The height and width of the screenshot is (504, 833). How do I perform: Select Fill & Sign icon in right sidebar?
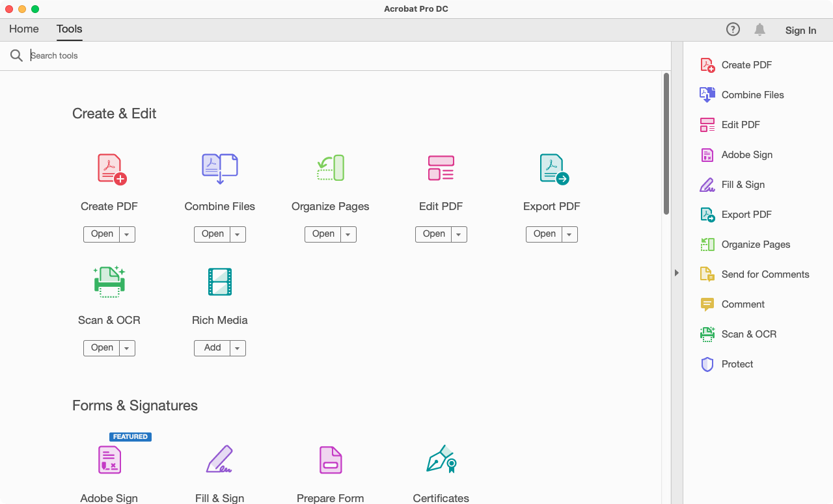coord(707,185)
